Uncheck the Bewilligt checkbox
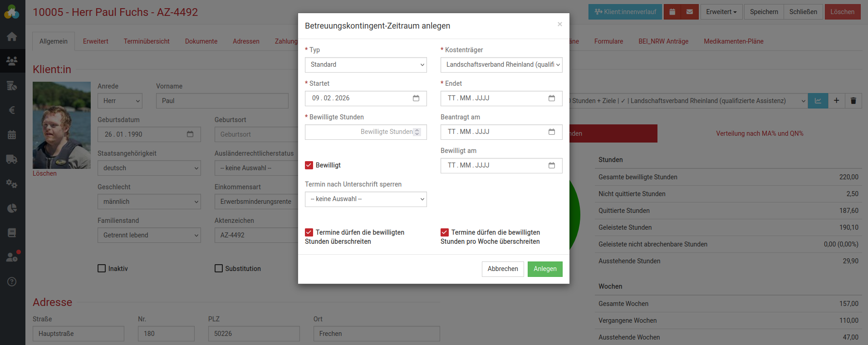The height and width of the screenshot is (345, 868). coord(309,165)
